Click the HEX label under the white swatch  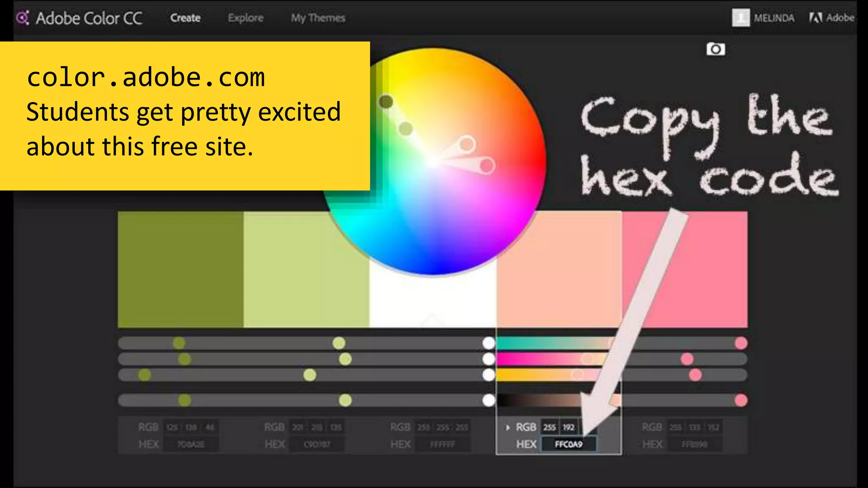click(x=401, y=444)
